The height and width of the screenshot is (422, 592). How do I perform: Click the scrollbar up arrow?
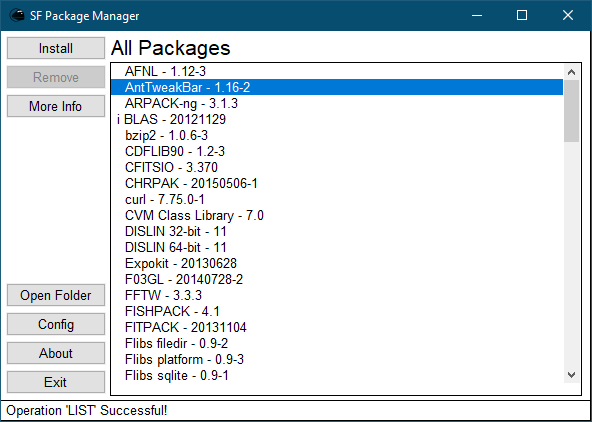point(571,72)
